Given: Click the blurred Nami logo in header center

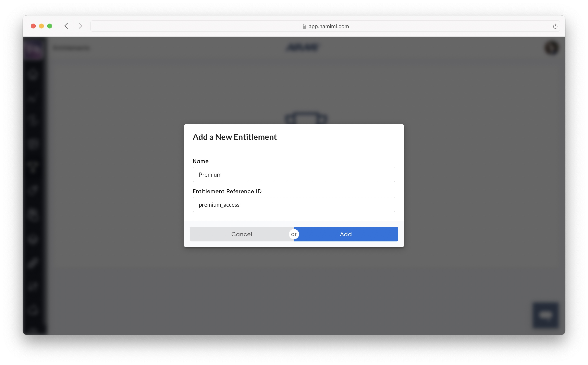Looking at the screenshot, I should pos(303,48).
